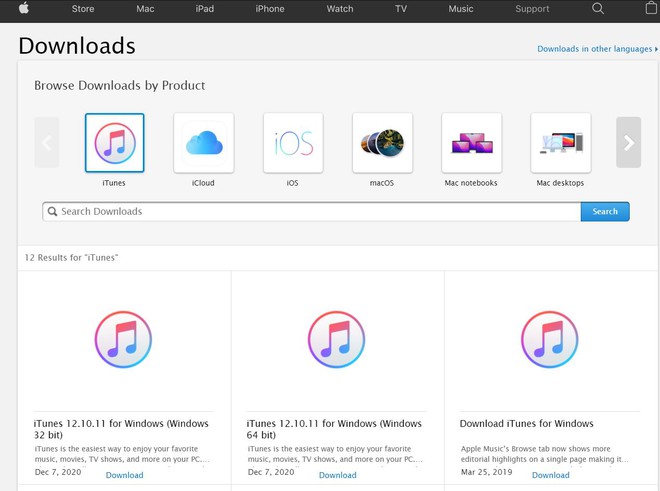
Task: Click the 12 Results for "iTunes" text
Action: coord(71,257)
